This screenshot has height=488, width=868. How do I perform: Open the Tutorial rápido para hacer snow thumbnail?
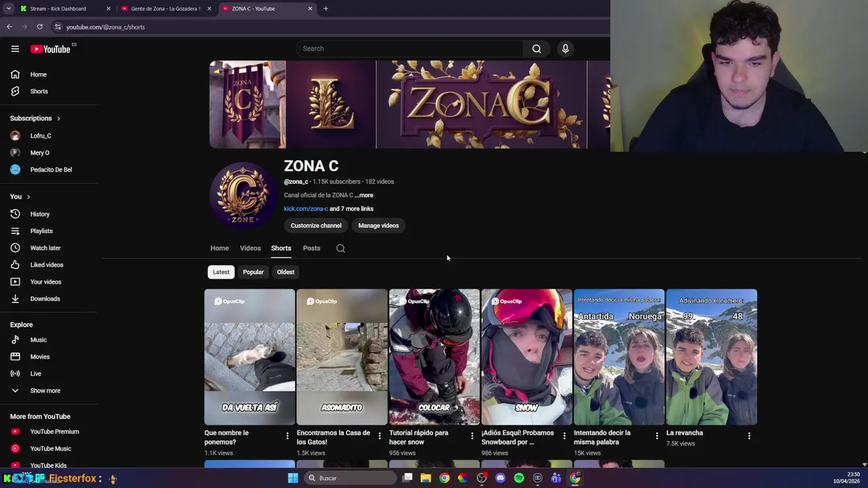[x=434, y=357]
